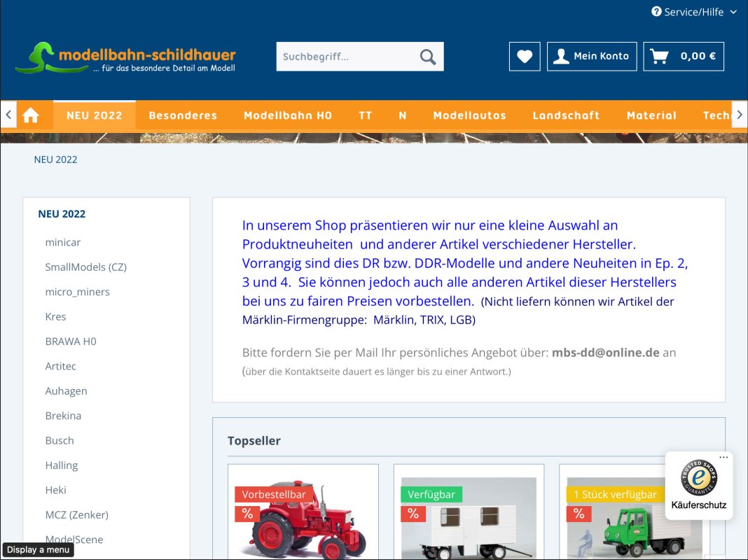
Task: Open minicar in sidebar
Action: coord(63,242)
